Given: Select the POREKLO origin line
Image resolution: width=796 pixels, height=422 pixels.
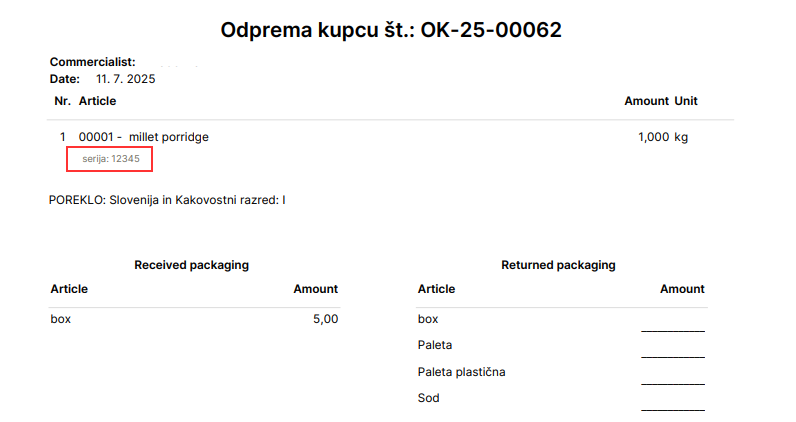Looking at the screenshot, I should [x=167, y=200].
